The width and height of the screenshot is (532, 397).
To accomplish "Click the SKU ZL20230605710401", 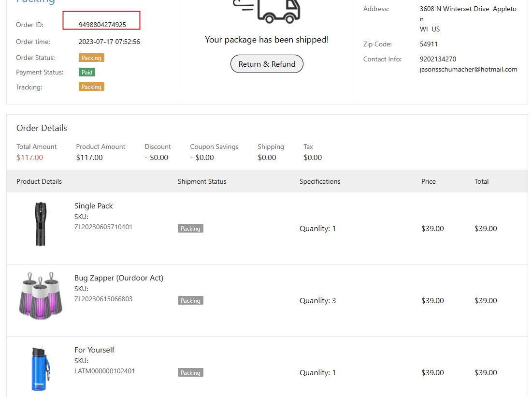I will [103, 227].
